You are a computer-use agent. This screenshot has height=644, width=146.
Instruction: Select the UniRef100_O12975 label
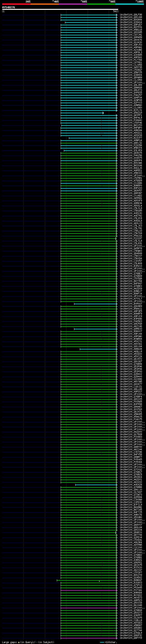(x=131, y=618)
